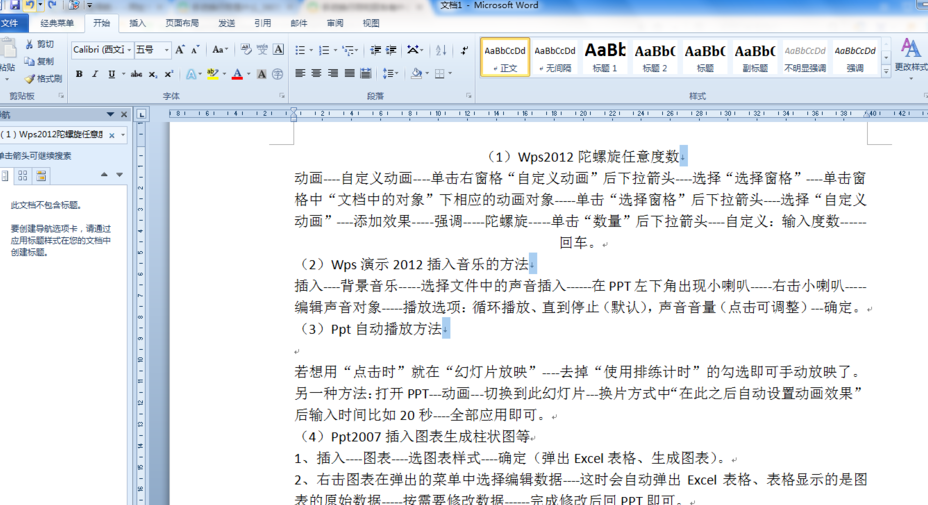Toggle Strikethrough abc formatting
The image size is (928, 505).
tap(136, 74)
